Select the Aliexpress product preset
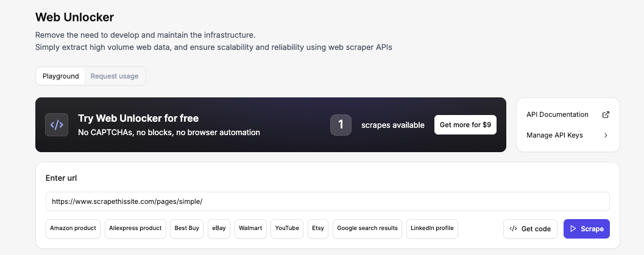This screenshot has width=644, height=255. [135, 228]
